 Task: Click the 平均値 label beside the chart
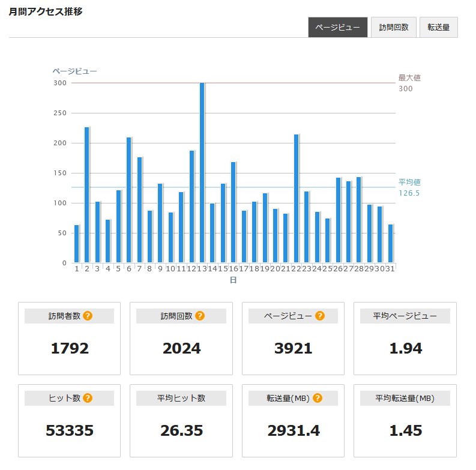[x=409, y=182]
